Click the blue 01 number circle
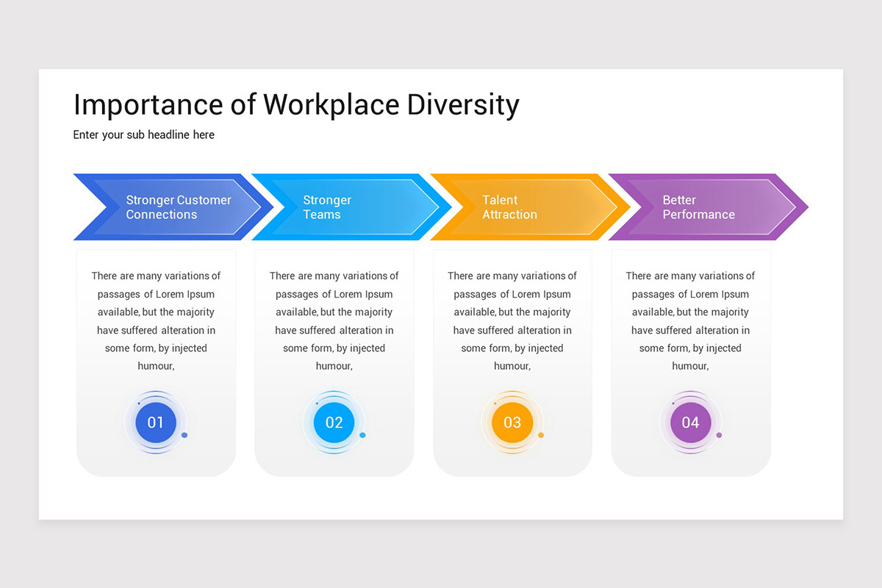Image resolution: width=882 pixels, height=588 pixels. tap(156, 423)
